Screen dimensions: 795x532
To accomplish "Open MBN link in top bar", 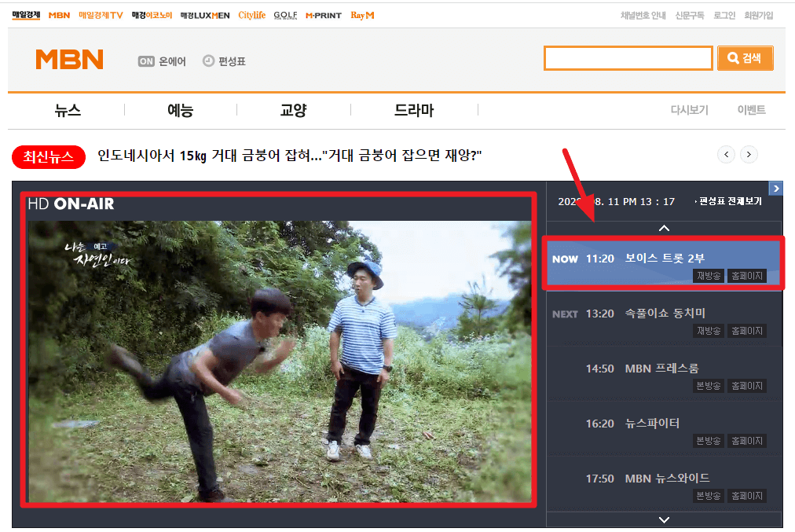I will pyautogui.click(x=60, y=15).
